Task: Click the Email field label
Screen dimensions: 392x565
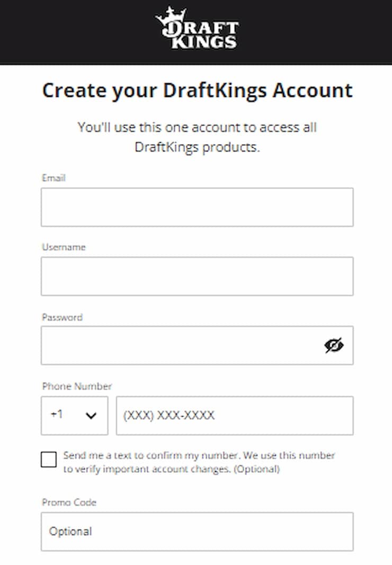Action: coord(54,178)
